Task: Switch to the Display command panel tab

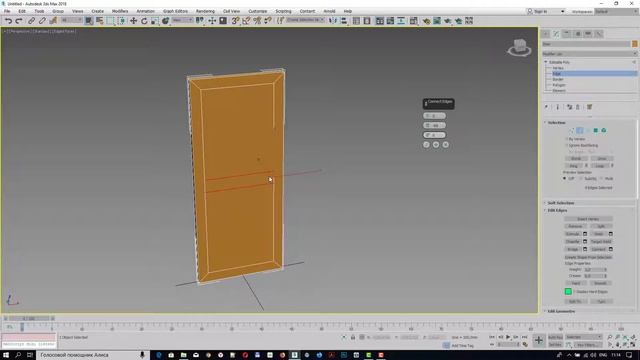Action: pos(588,33)
